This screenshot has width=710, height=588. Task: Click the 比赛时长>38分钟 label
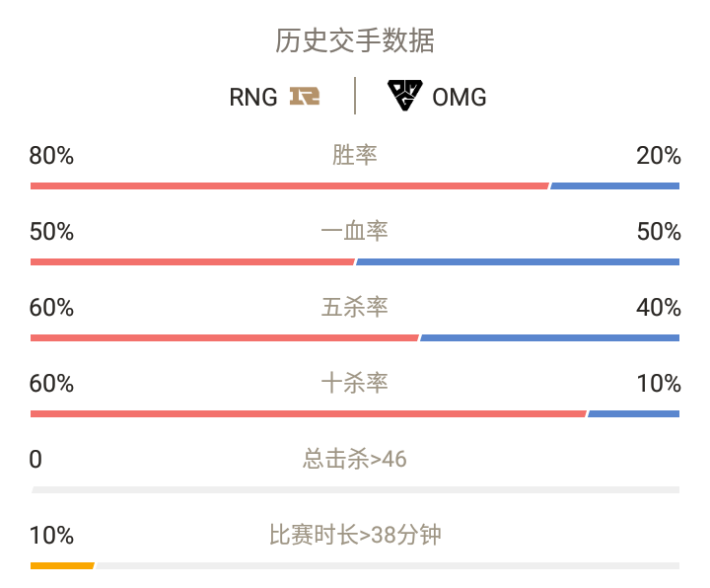coord(355,535)
